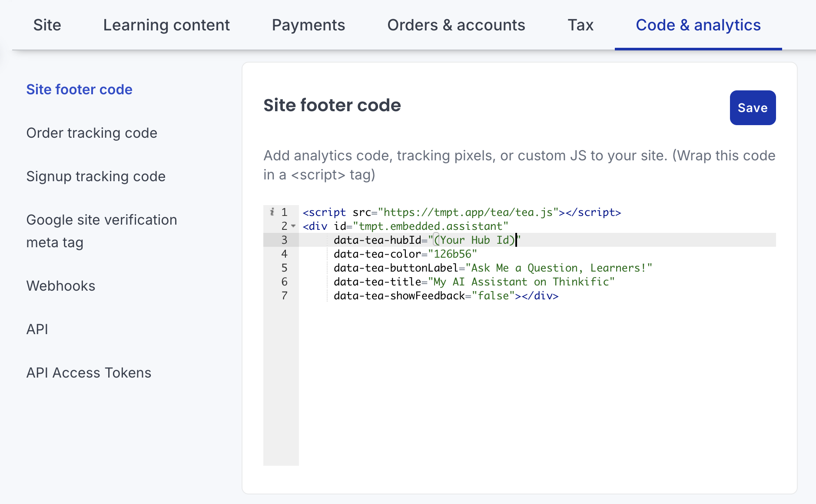Collapse the div block at line 2
The width and height of the screenshot is (816, 504).
293,226
